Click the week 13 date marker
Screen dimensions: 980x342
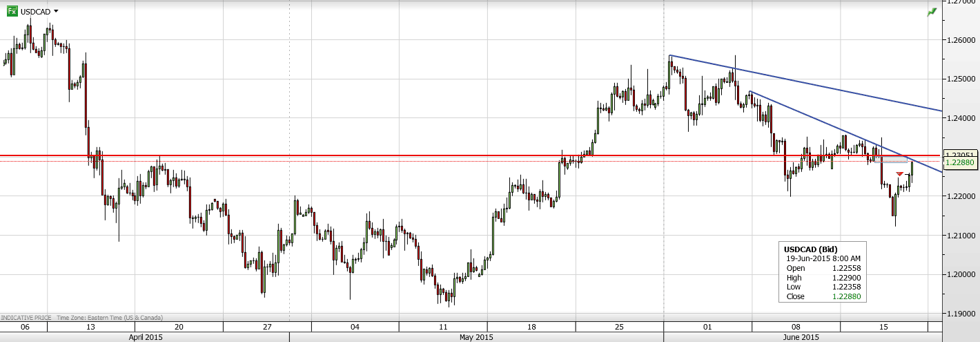(x=91, y=327)
